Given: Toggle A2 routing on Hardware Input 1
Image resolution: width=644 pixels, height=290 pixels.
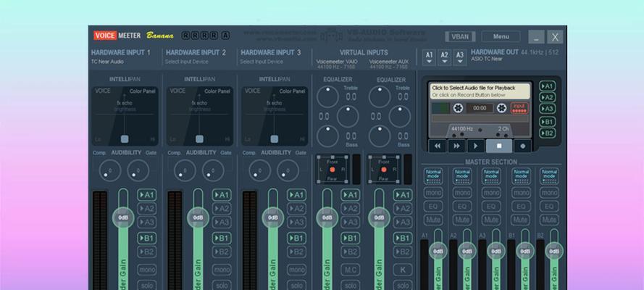Looking at the screenshot, I should pyautogui.click(x=146, y=209).
